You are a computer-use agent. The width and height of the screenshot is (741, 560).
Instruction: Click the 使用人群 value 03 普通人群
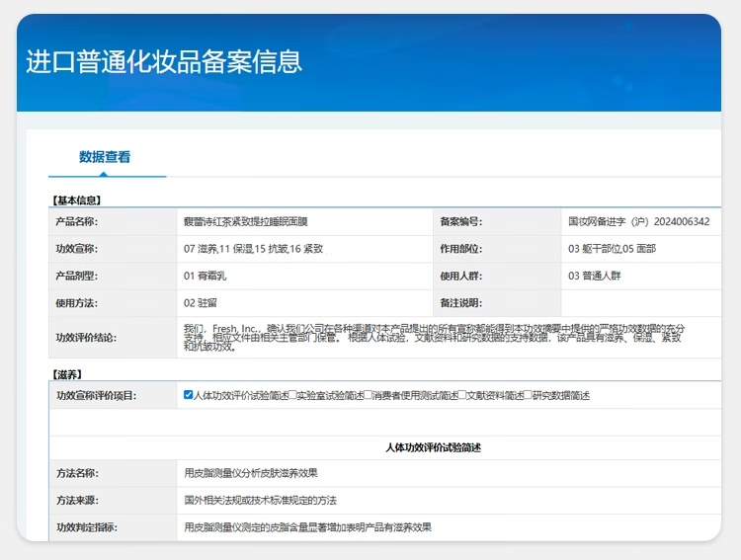point(598,277)
